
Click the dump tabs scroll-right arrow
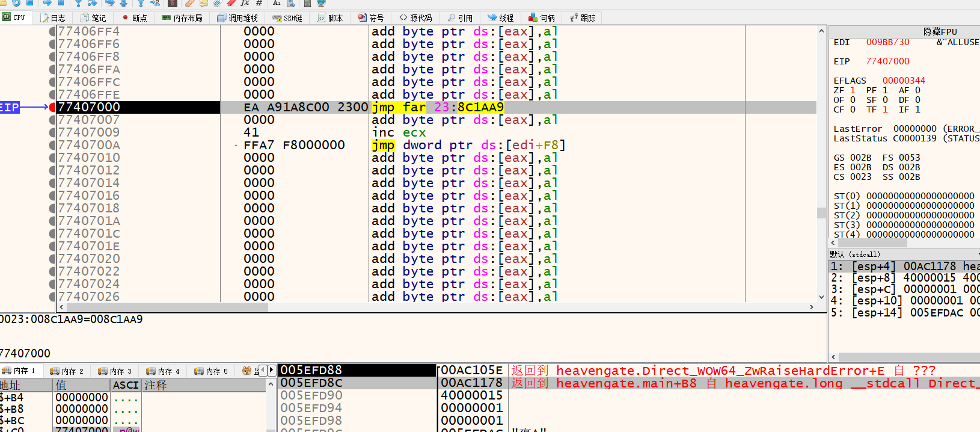[x=272, y=370]
